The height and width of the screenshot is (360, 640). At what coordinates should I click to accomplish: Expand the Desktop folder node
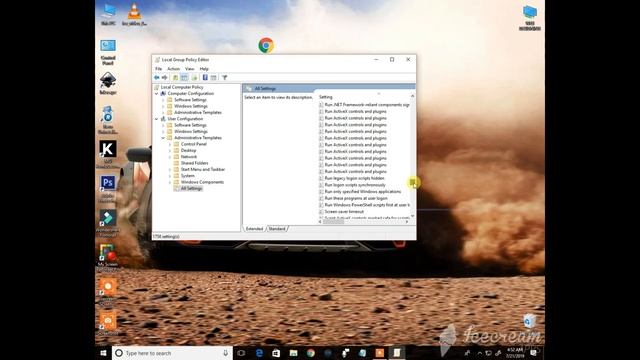click(170, 151)
